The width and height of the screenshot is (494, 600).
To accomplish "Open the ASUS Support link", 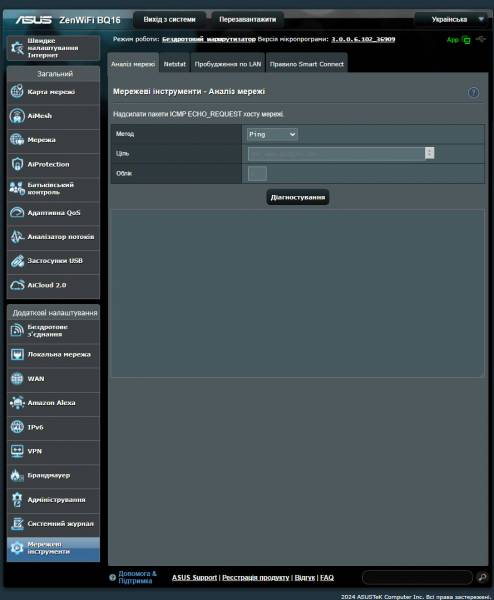I will point(194,577).
